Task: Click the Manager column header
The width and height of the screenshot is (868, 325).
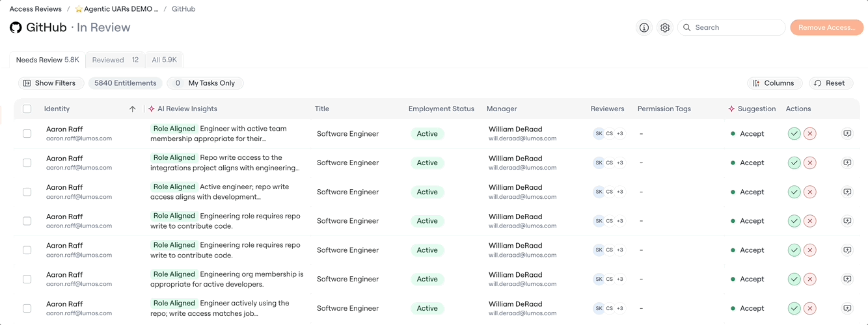Action: 502,109
